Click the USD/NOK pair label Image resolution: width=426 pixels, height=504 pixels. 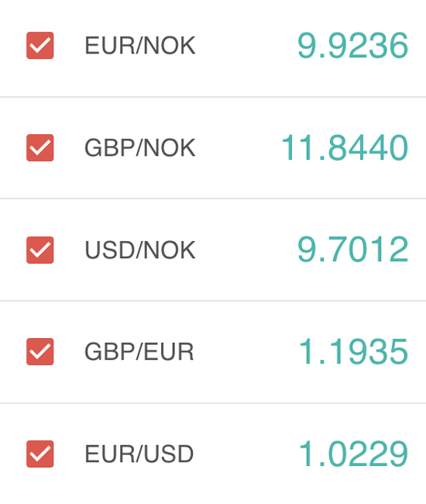pyautogui.click(x=140, y=250)
